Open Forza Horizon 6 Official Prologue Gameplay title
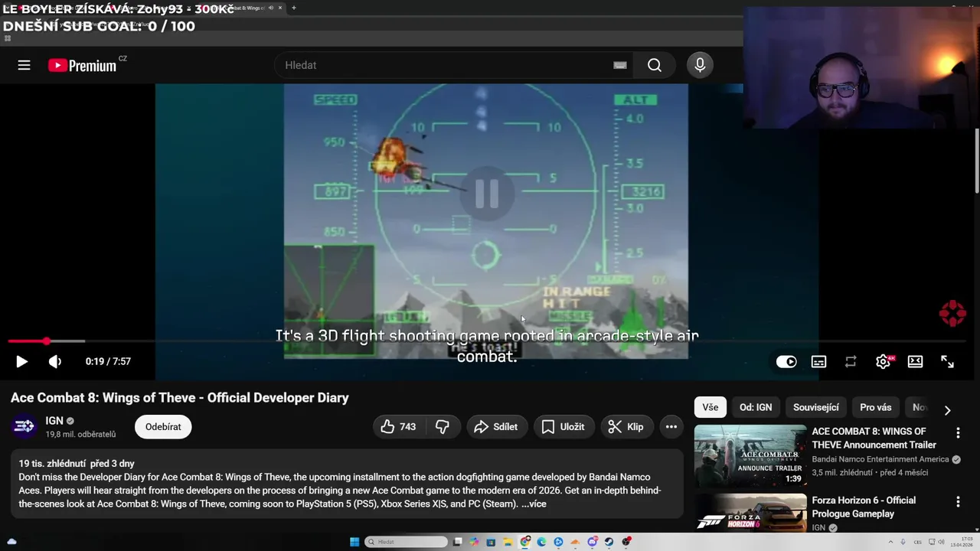980x551 pixels. tap(864, 507)
